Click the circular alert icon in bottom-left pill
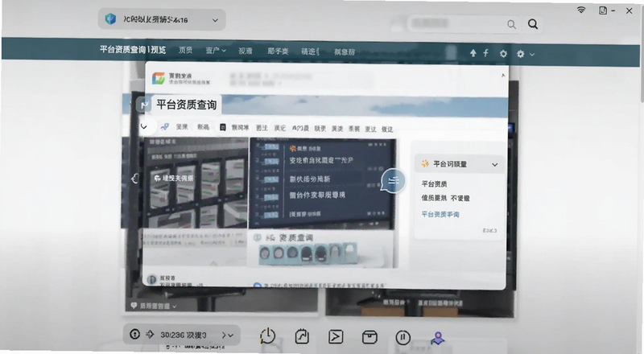644x354 pixels. click(x=134, y=334)
